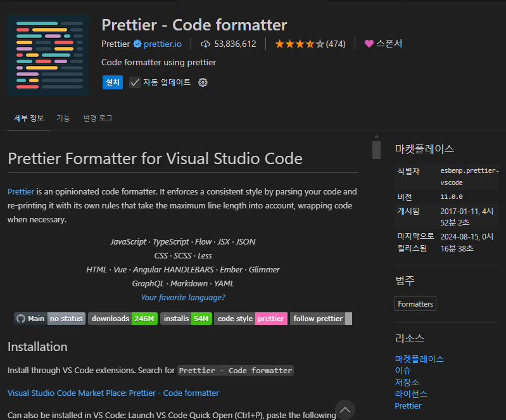
Task: Click the last released 2024-08-15 value
Action: tap(467, 243)
